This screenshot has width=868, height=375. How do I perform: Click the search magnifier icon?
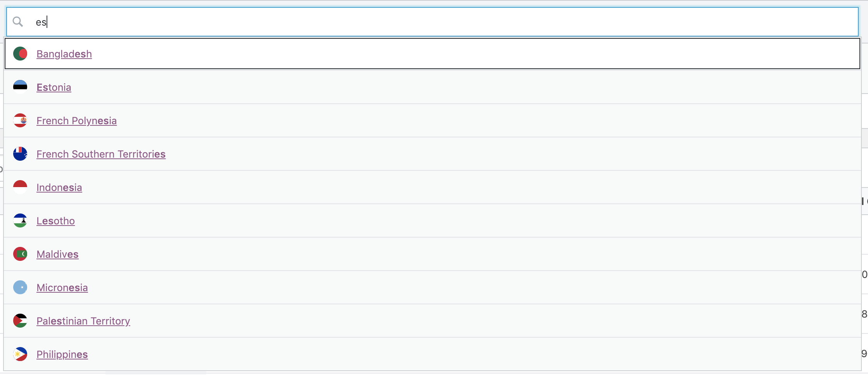pos(18,22)
